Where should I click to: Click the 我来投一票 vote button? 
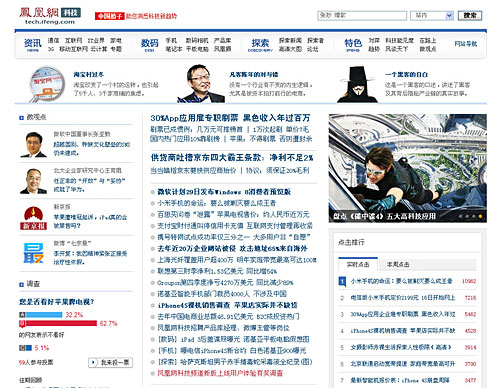[x=111, y=362]
